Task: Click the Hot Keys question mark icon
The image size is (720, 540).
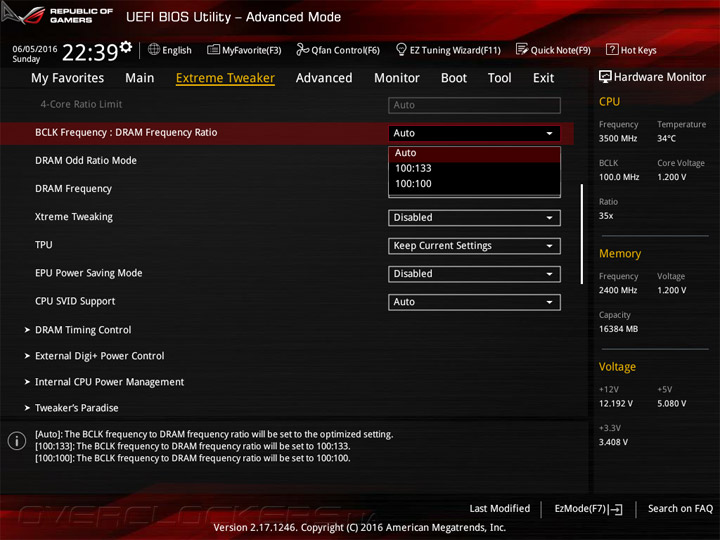Action: tap(612, 50)
